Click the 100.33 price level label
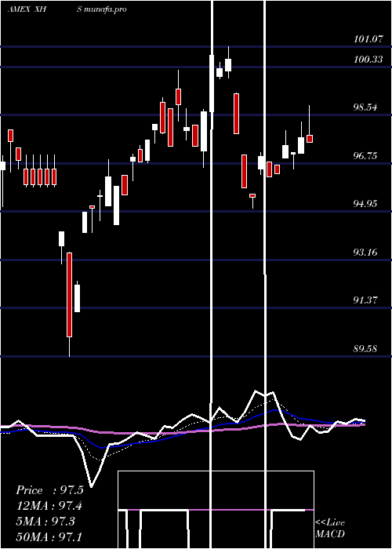Viewport: 392px width, 549px height. [368, 60]
